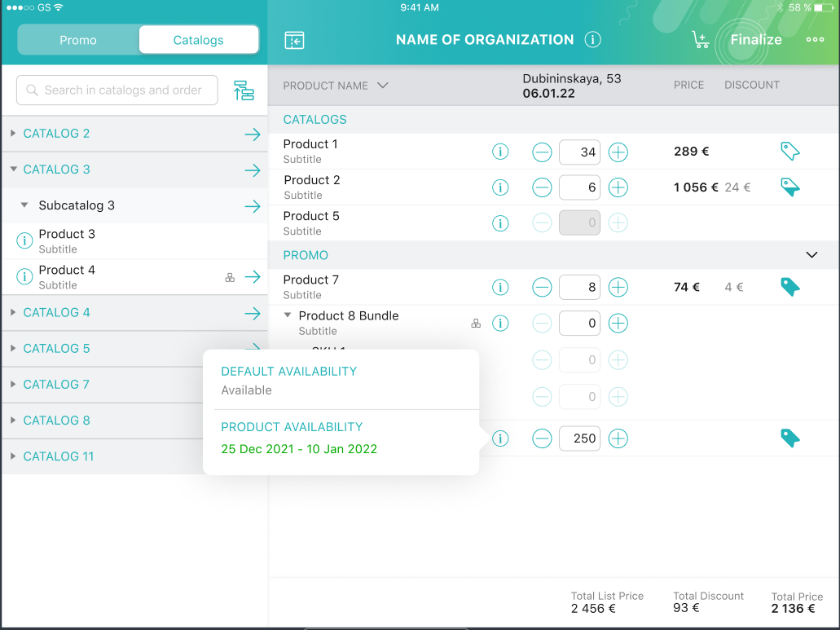Screen dimensions: 840x630
Task: Open the PRODUCT NAME sort dropdown
Action: 382,84
